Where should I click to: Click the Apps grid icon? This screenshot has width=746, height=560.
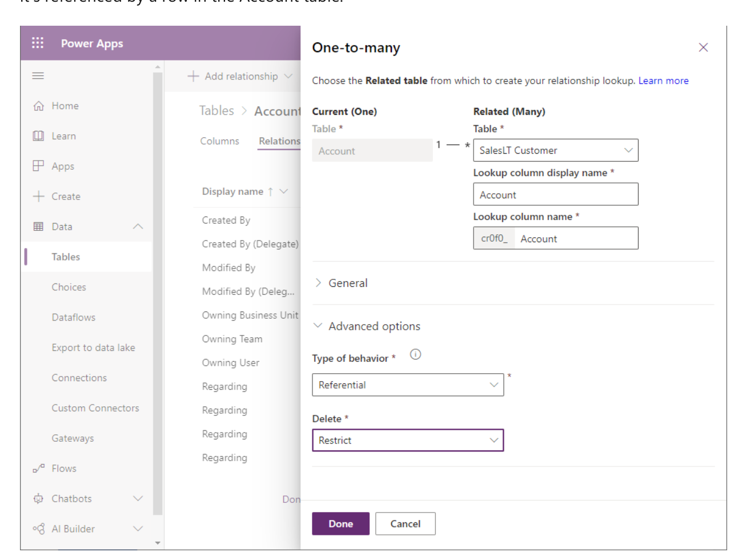point(38,166)
